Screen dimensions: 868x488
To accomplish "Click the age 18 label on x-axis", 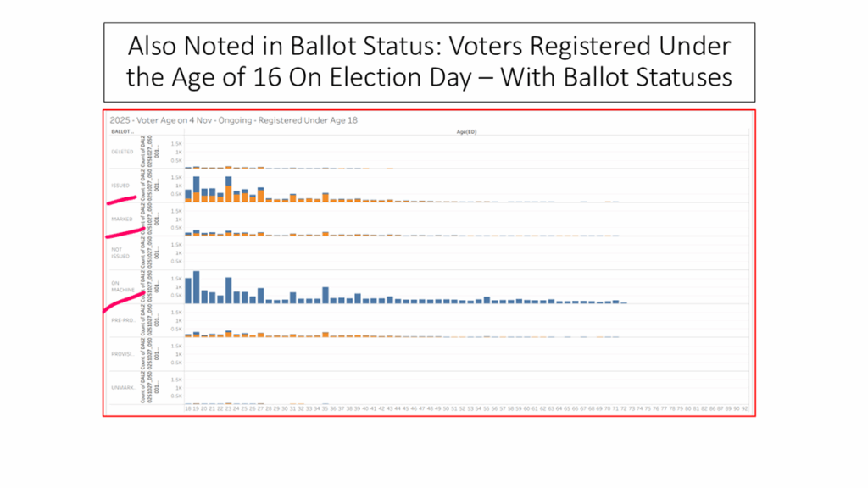I will point(188,408).
